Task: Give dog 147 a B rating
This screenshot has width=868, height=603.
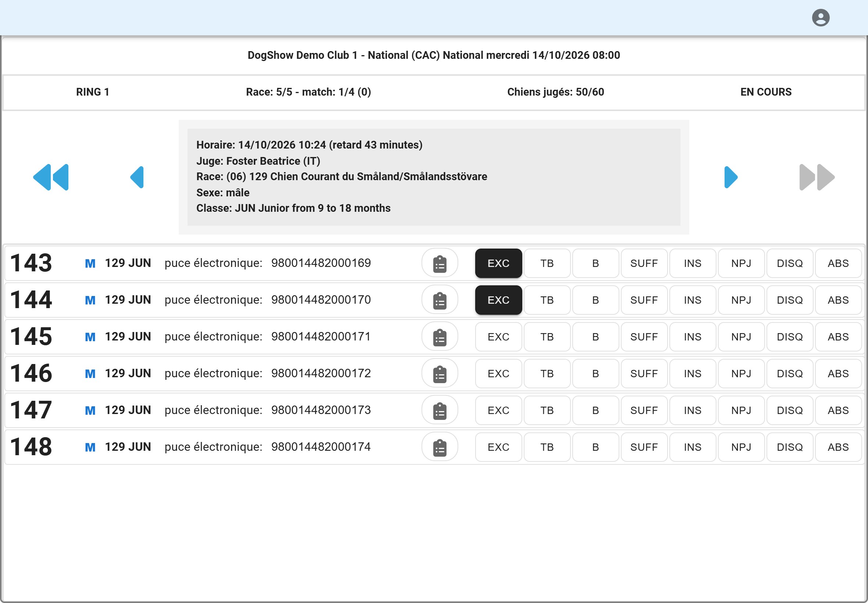Action: (x=595, y=410)
